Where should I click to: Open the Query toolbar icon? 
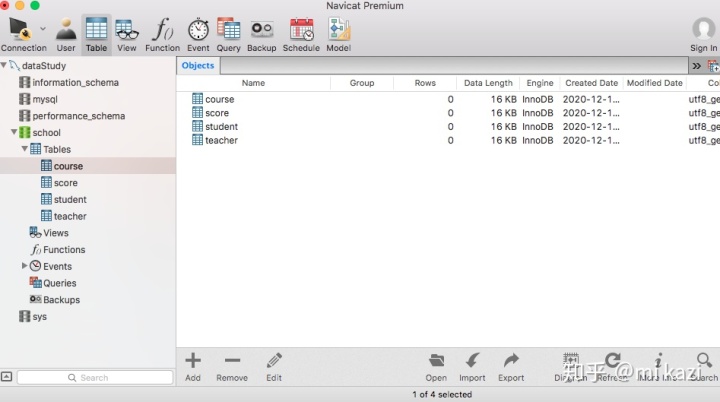pyautogui.click(x=229, y=34)
